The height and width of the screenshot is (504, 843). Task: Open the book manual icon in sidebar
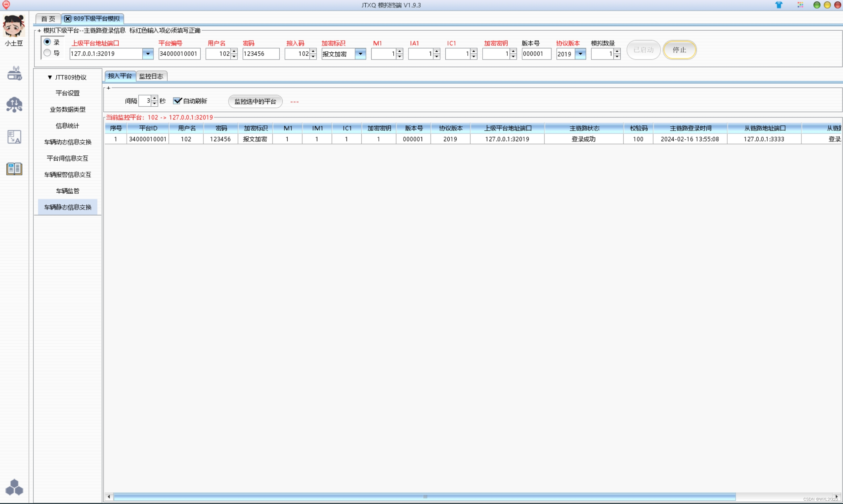[x=14, y=169]
